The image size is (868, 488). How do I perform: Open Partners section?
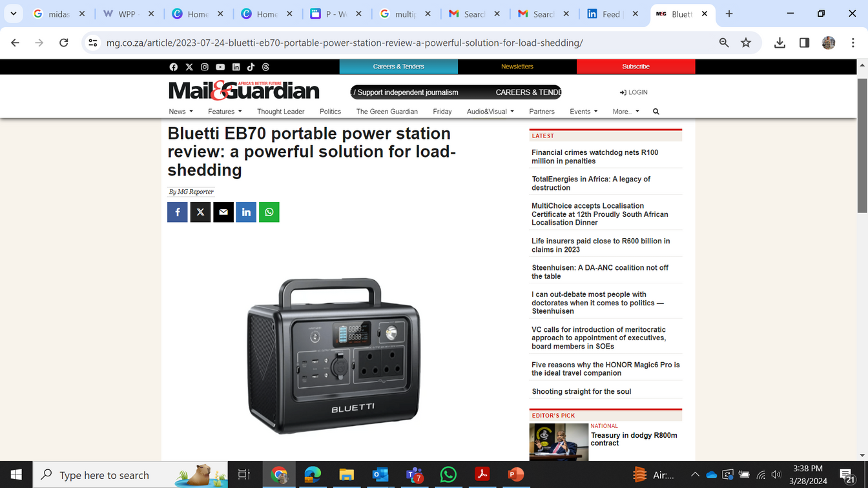(x=542, y=112)
